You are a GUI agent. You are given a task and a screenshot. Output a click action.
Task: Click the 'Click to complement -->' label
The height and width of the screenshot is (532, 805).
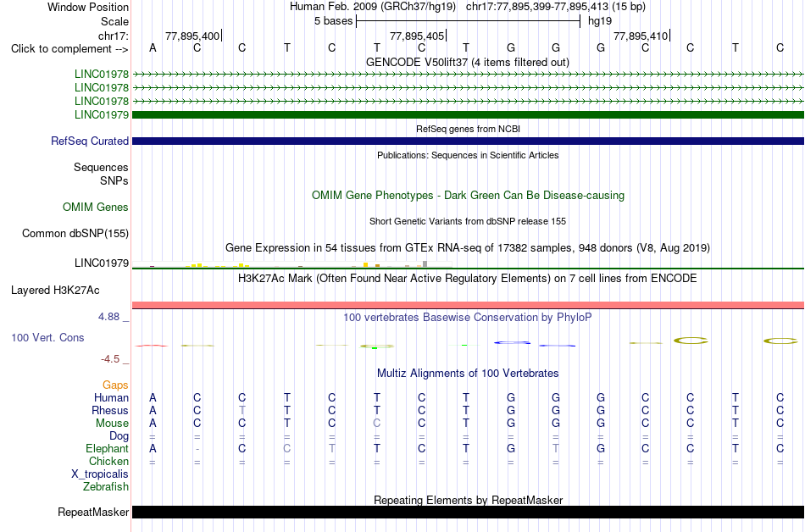[x=69, y=49]
